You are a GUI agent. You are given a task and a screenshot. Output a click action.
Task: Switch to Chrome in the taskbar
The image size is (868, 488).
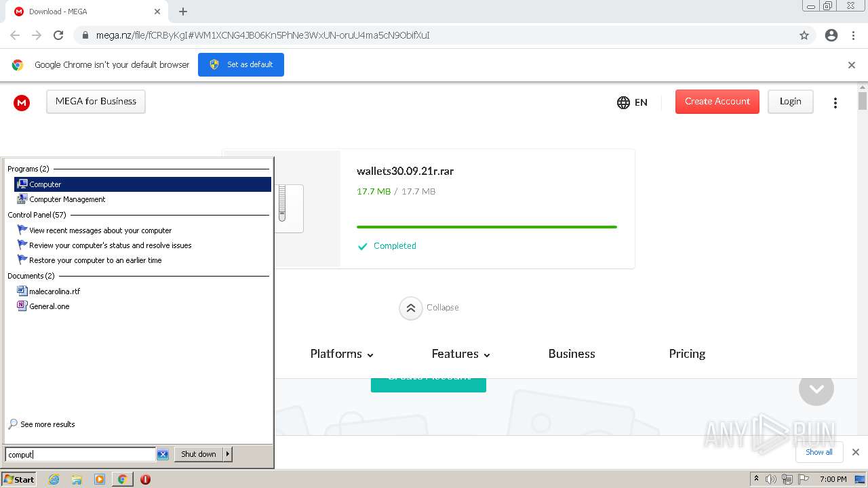(122, 479)
